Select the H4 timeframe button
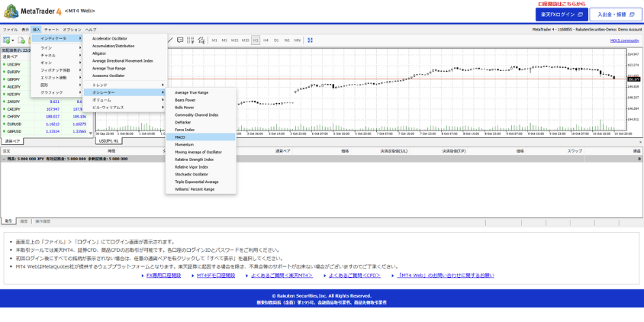 [266, 40]
